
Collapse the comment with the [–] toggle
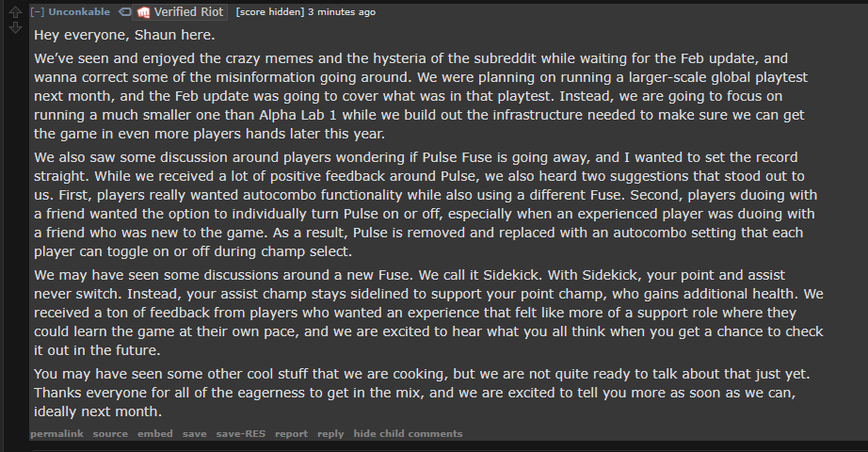(37, 11)
